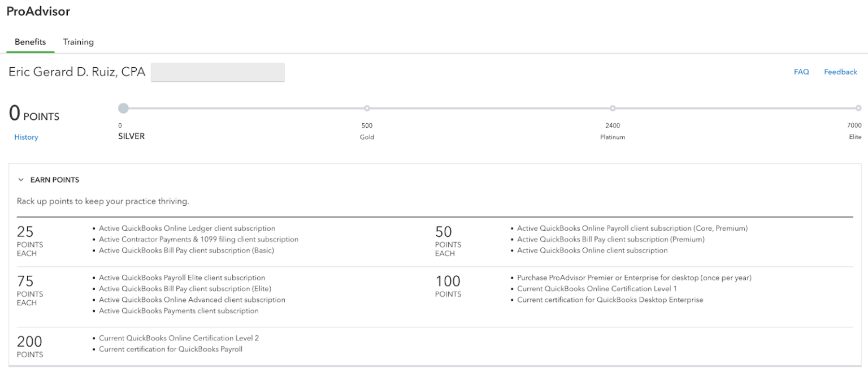Viewport: 868px width, 372px height.
Task: Click the 0 POINTS counter
Action: coord(34,115)
